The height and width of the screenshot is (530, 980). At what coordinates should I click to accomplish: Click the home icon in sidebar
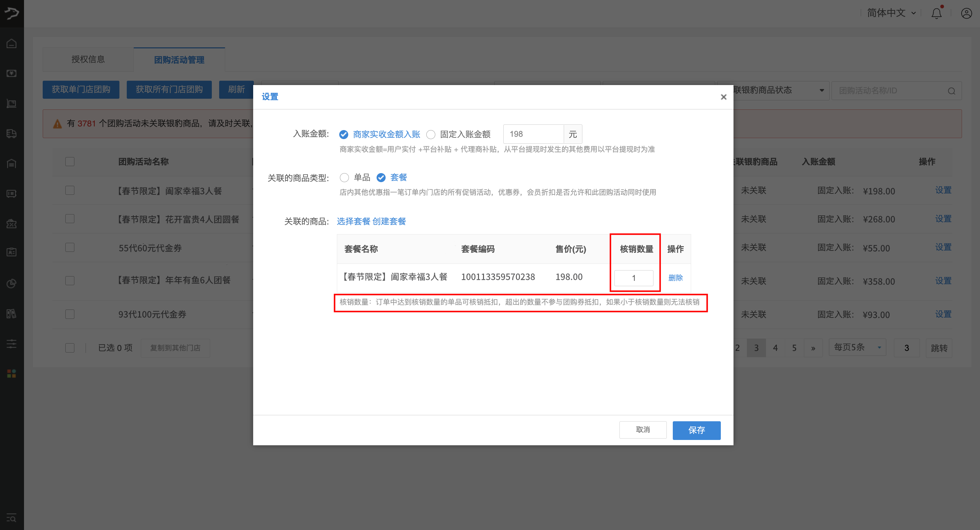(x=11, y=44)
